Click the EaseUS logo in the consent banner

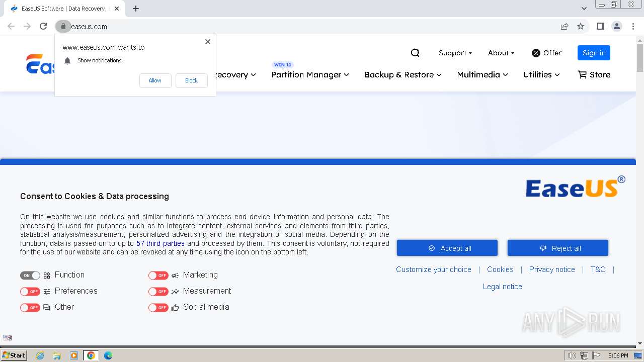[x=575, y=187]
